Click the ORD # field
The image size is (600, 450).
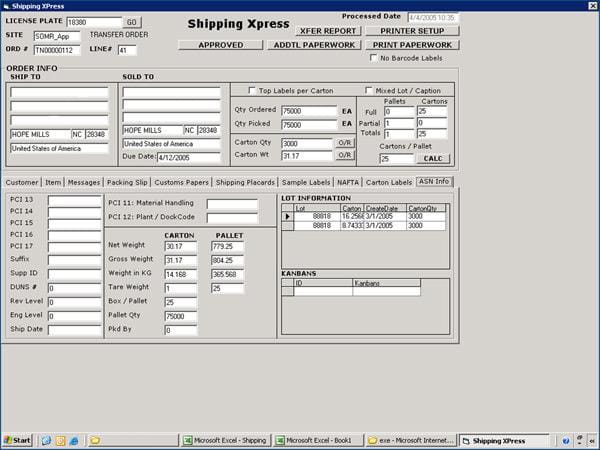click(x=57, y=50)
